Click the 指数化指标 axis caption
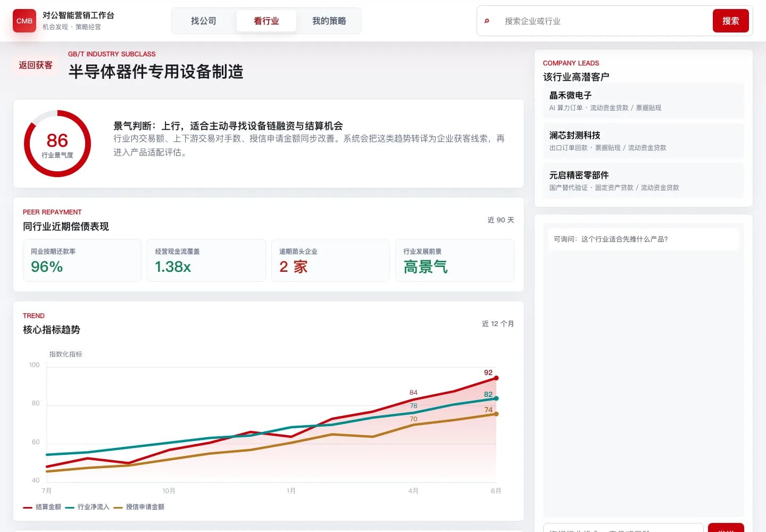Screen dimensions: 766x532 (x=66, y=354)
